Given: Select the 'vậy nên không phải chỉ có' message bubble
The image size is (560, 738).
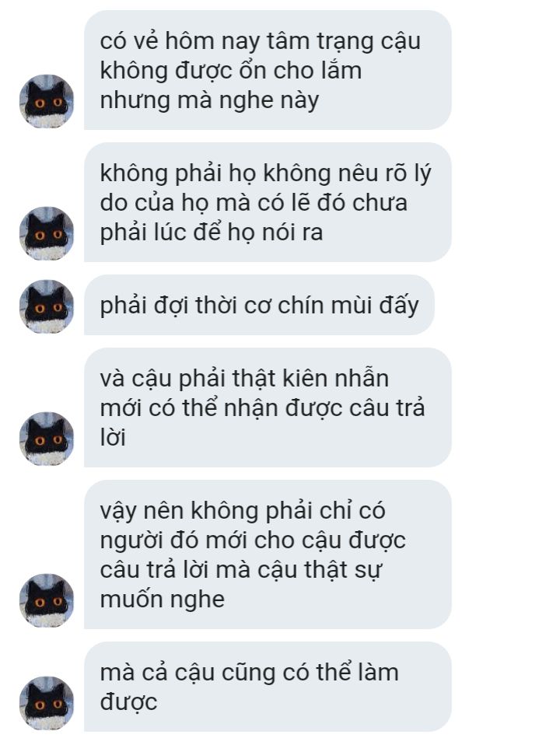Looking at the screenshot, I should point(268,554).
